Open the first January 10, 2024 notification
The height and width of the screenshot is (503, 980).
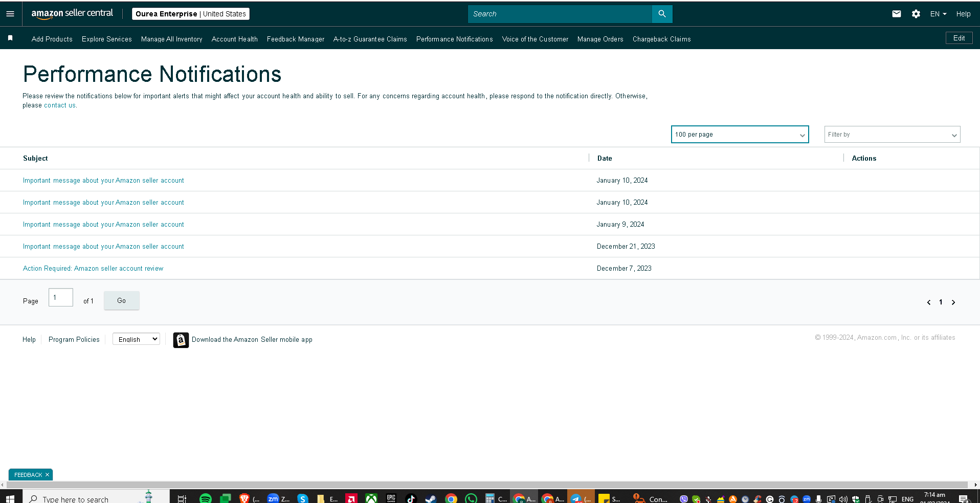pyautogui.click(x=103, y=181)
